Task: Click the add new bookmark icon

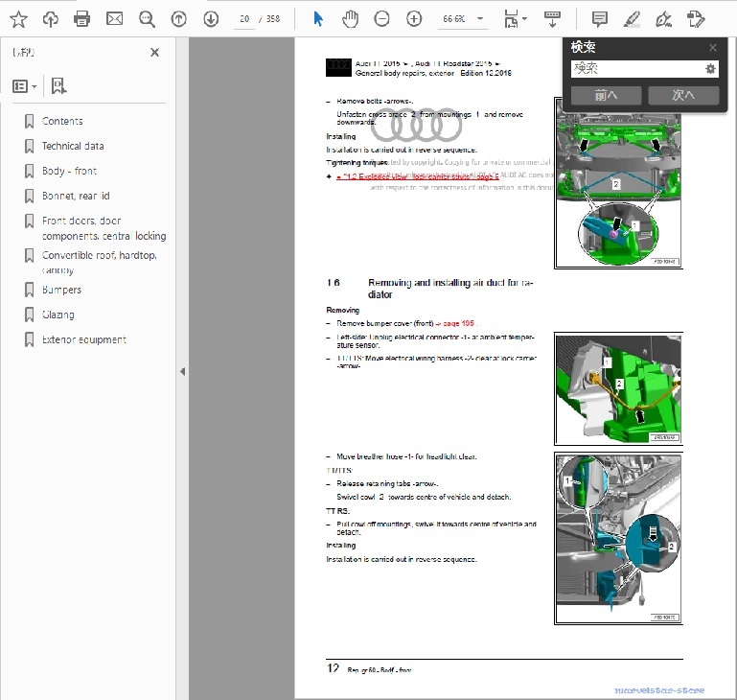Action: click(x=58, y=86)
